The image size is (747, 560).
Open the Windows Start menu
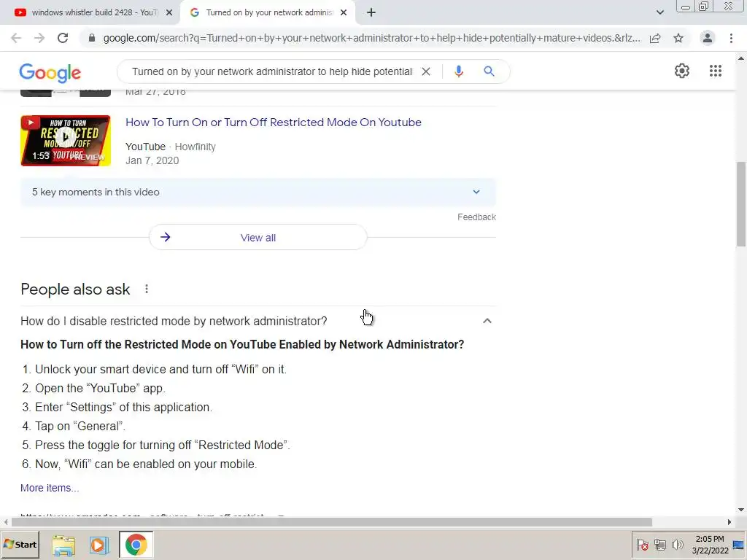pos(20,544)
